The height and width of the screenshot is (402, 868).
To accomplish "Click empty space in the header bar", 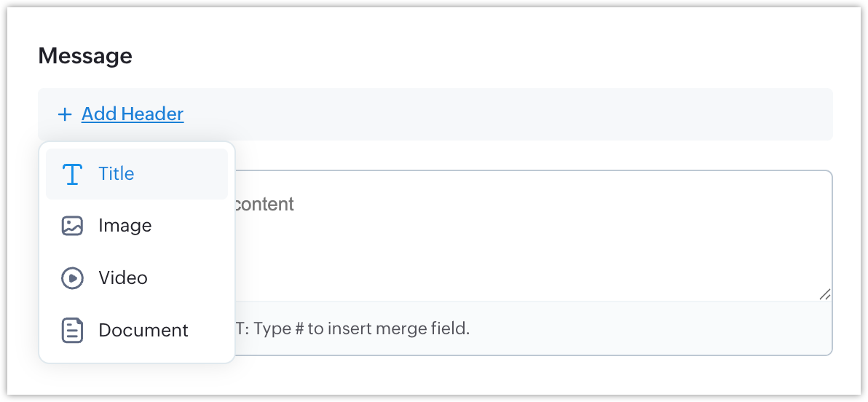I will [510, 114].
